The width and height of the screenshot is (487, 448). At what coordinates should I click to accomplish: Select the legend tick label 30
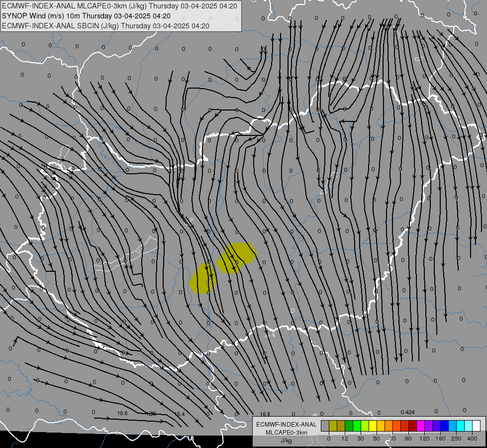click(361, 439)
